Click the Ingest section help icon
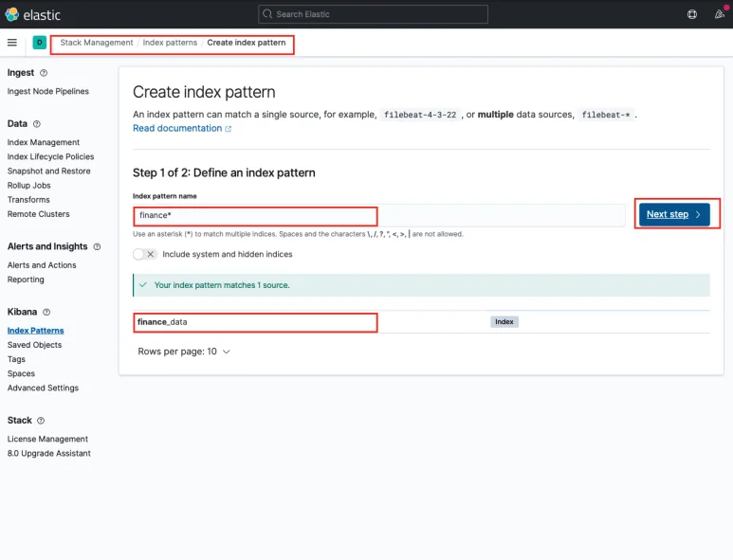 [44, 73]
